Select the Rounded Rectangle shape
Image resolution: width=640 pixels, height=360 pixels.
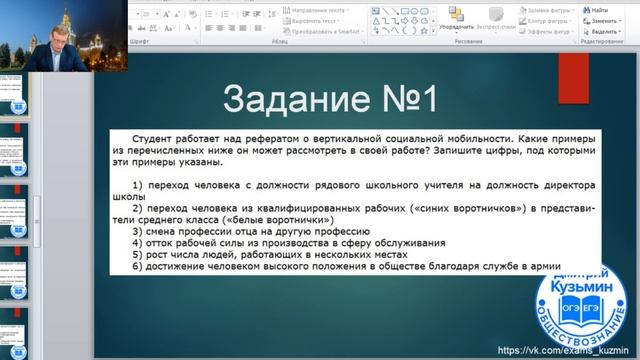point(424,11)
